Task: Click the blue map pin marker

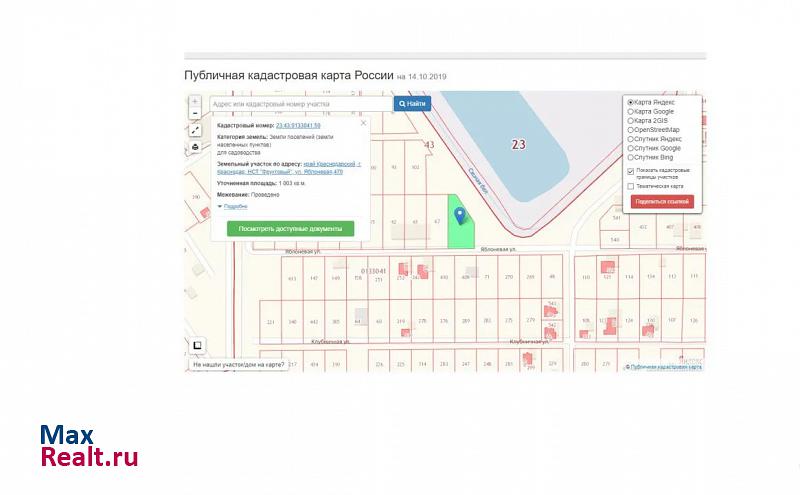Action: (x=461, y=215)
